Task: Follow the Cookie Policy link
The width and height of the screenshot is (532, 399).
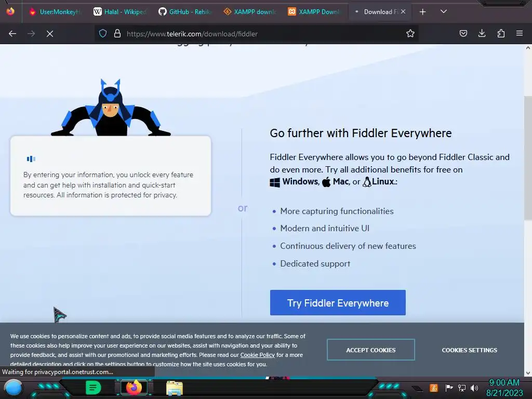Action: click(x=258, y=355)
